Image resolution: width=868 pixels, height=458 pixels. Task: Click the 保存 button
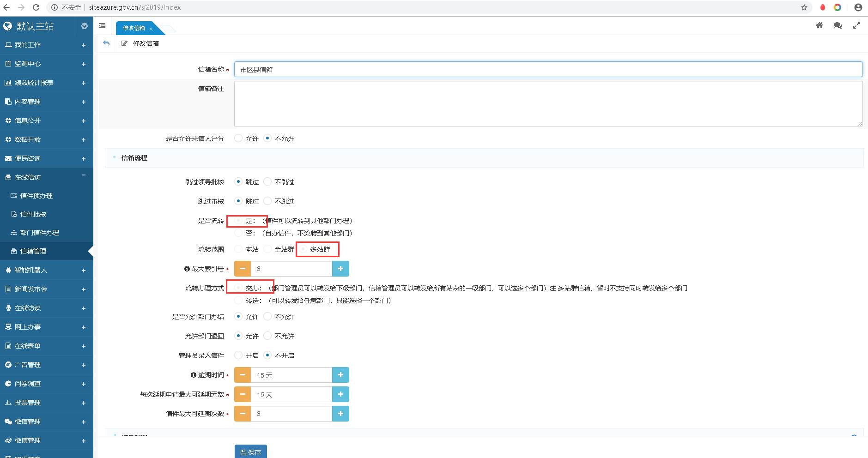coord(251,452)
